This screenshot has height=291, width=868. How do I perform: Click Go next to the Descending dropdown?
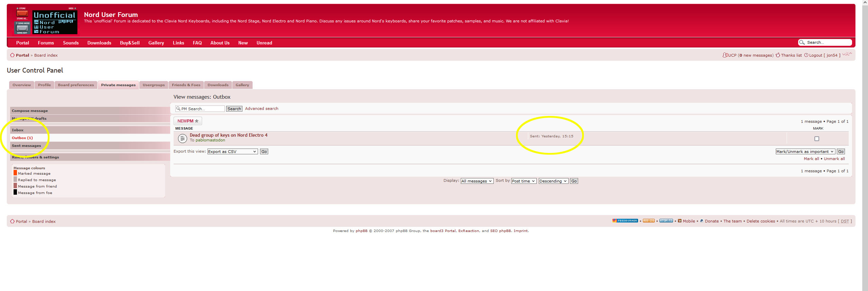tap(574, 181)
